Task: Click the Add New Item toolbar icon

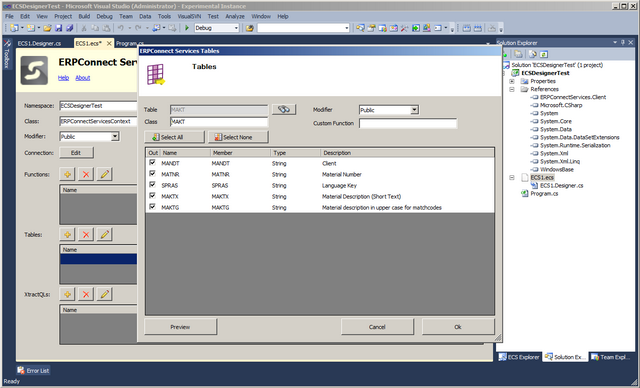Action: coord(31,28)
